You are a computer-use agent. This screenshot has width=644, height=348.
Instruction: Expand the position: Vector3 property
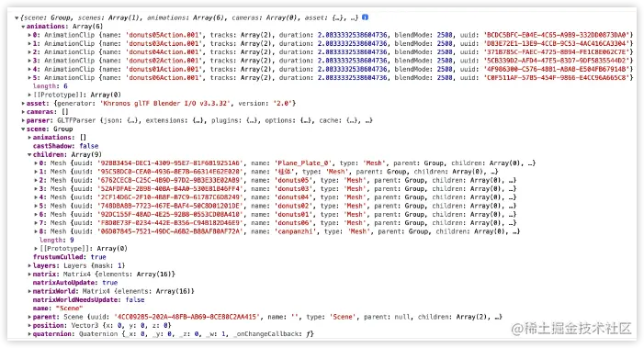pos(30,325)
